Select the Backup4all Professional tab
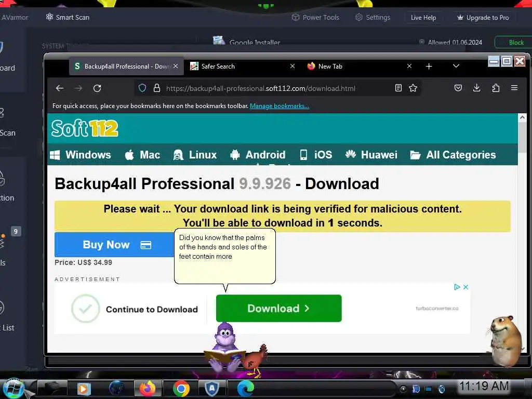532x399 pixels. [x=127, y=66]
